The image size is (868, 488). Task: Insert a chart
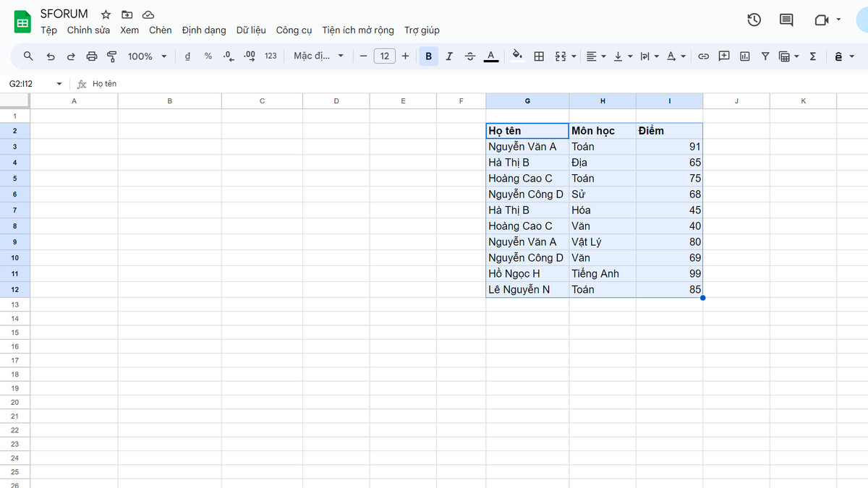745,56
